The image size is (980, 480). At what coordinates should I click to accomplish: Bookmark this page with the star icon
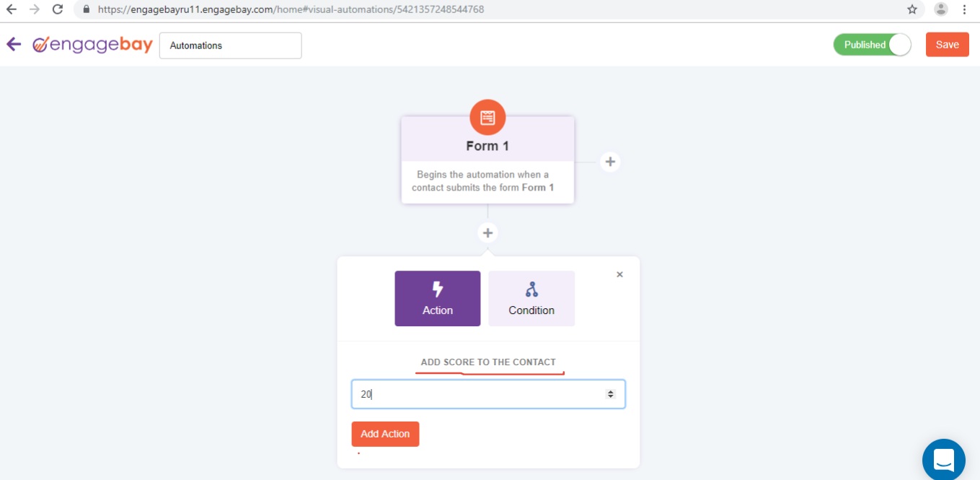(x=912, y=9)
